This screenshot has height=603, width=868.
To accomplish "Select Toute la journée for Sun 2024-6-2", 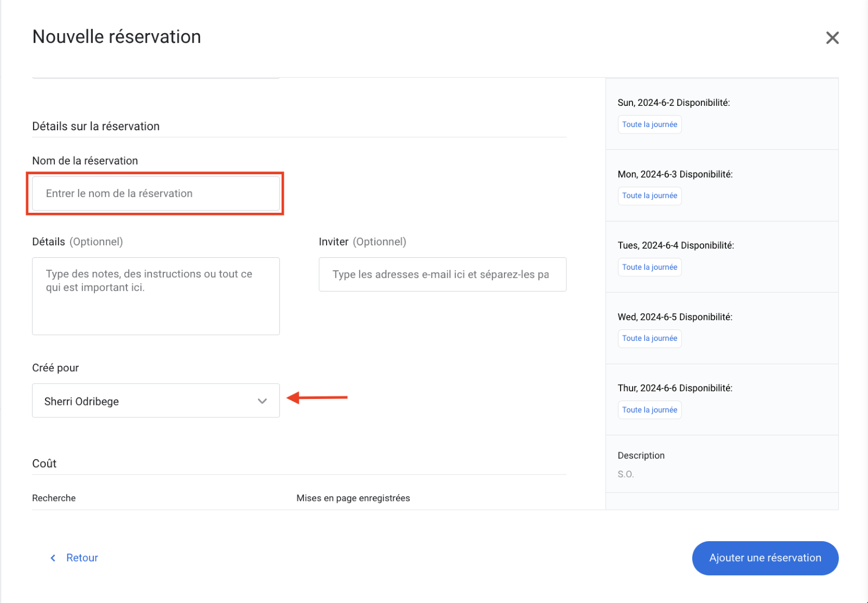I will point(649,124).
